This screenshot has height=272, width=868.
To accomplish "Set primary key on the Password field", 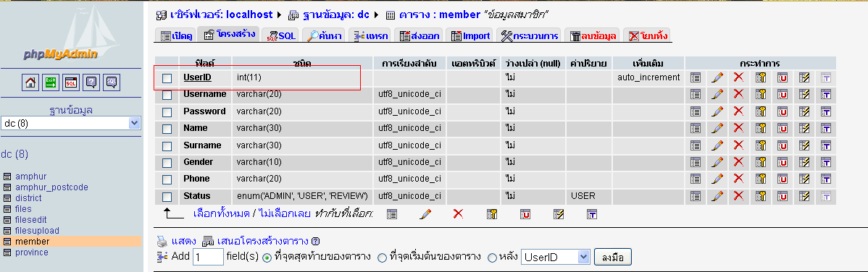I will 761,111.
